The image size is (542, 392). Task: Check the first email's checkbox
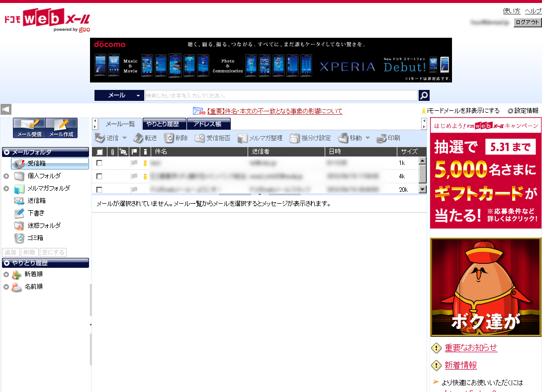point(99,163)
